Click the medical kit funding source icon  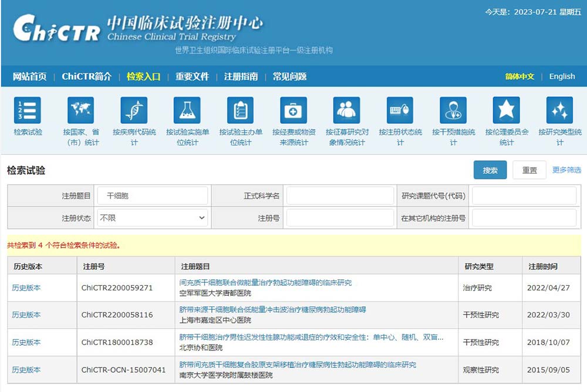pos(293,111)
